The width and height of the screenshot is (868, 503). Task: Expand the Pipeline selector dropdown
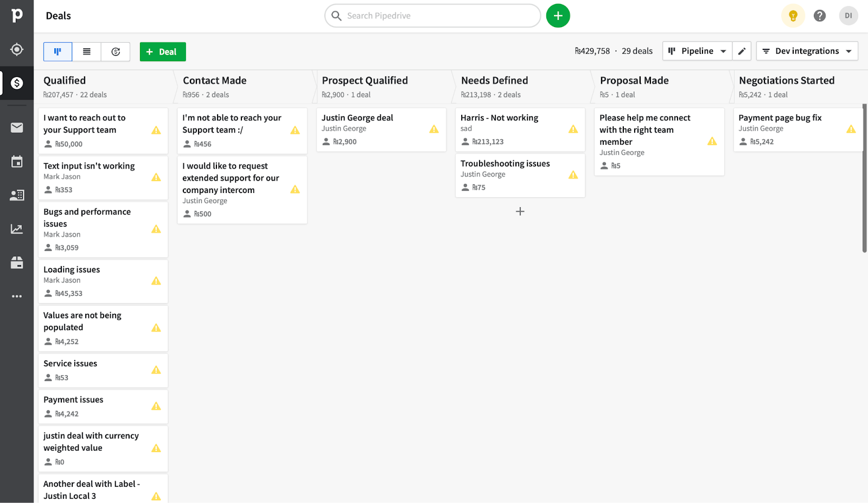[x=697, y=51]
